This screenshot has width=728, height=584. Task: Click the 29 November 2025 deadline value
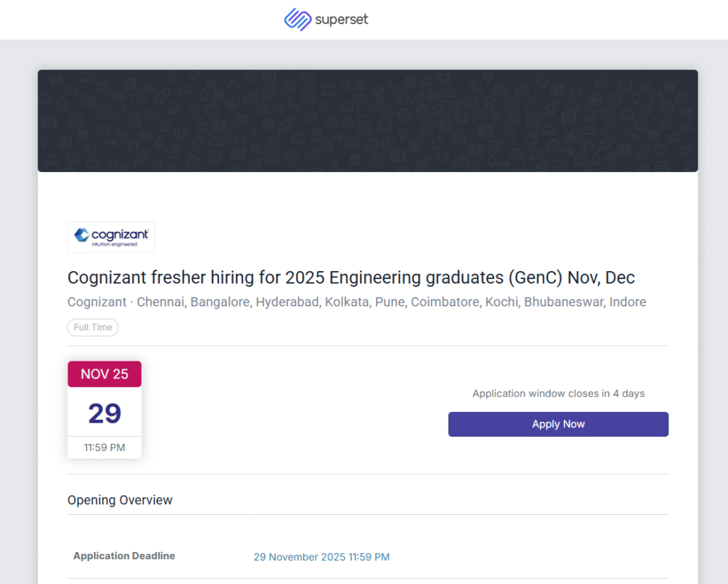tap(321, 557)
